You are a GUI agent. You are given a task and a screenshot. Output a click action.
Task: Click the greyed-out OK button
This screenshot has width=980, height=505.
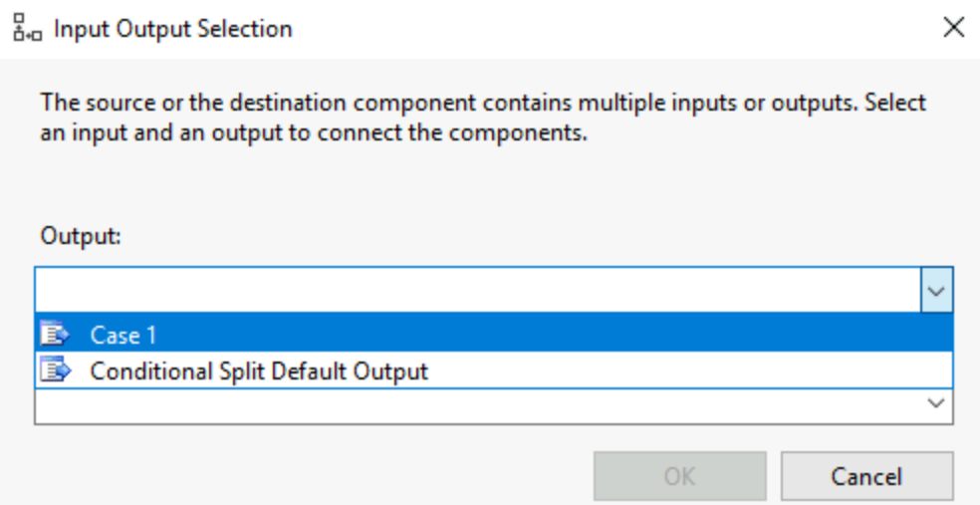tap(680, 476)
